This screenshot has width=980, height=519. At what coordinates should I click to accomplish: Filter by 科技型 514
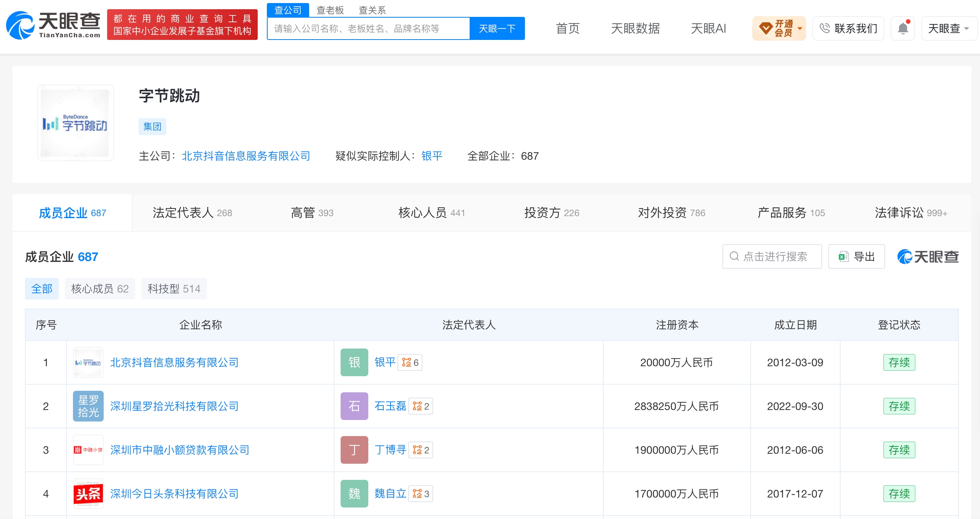tap(174, 289)
